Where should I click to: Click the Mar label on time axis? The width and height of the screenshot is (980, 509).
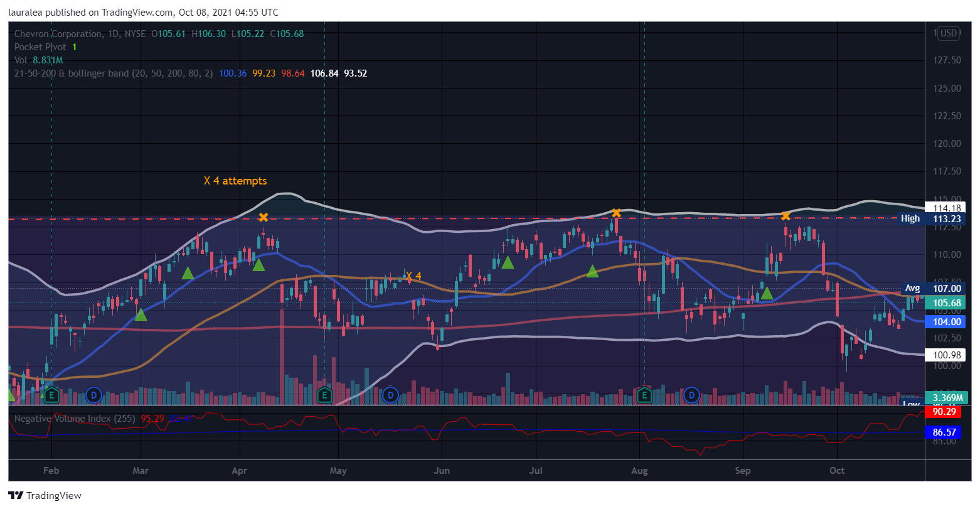(x=141, y=471)
